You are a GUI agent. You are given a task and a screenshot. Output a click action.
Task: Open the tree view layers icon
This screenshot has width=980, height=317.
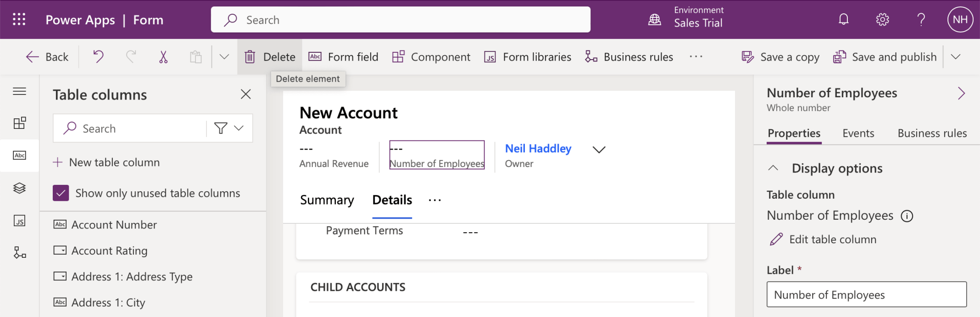[19, 188]
